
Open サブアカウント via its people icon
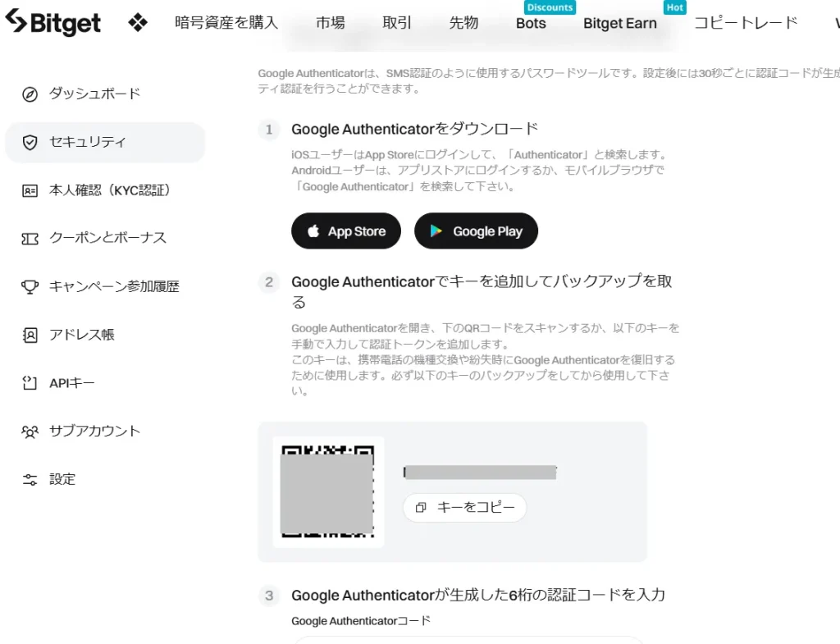[30, 431]
